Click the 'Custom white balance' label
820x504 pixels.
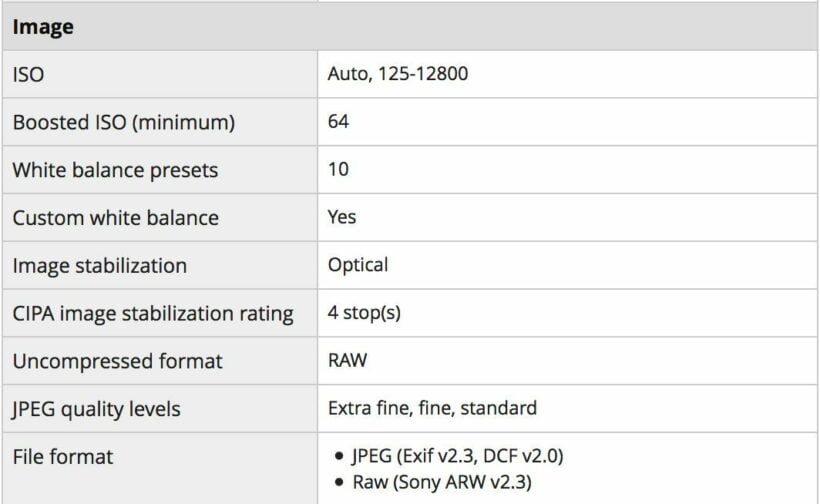point(115,217)
